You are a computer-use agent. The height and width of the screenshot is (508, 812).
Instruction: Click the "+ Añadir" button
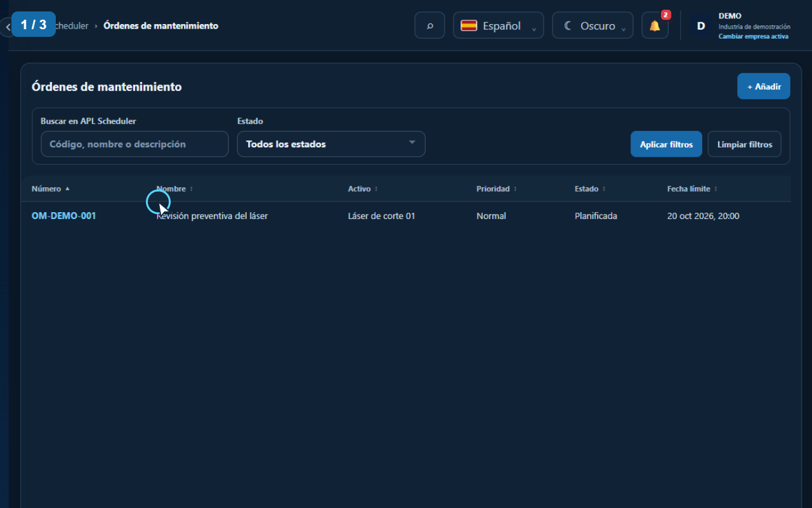click(x=764, y=86)
